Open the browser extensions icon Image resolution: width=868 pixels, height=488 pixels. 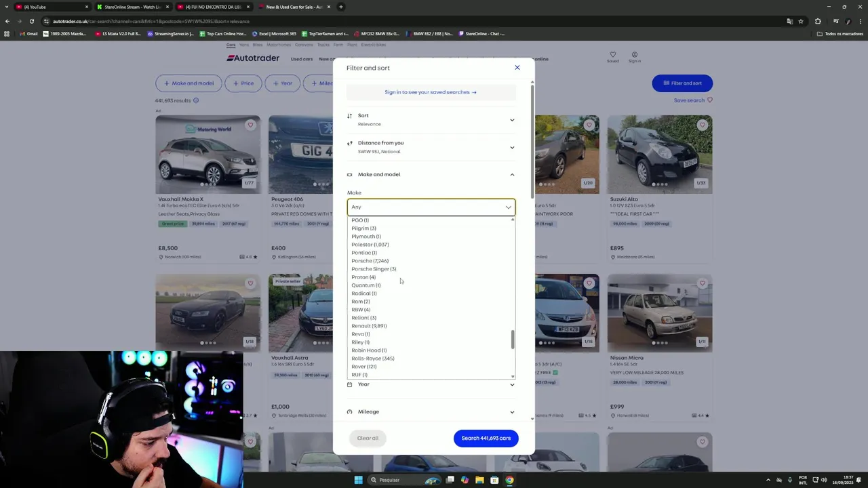coord(817,21)
